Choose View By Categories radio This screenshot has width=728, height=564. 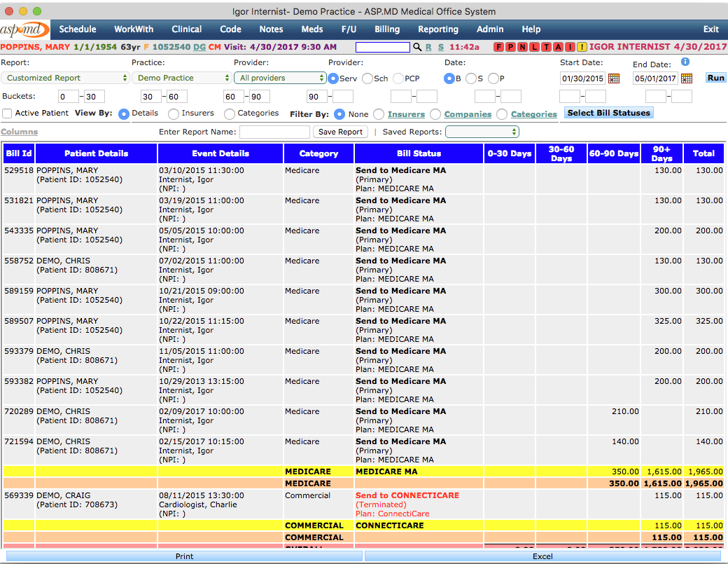tap(230, 114)
